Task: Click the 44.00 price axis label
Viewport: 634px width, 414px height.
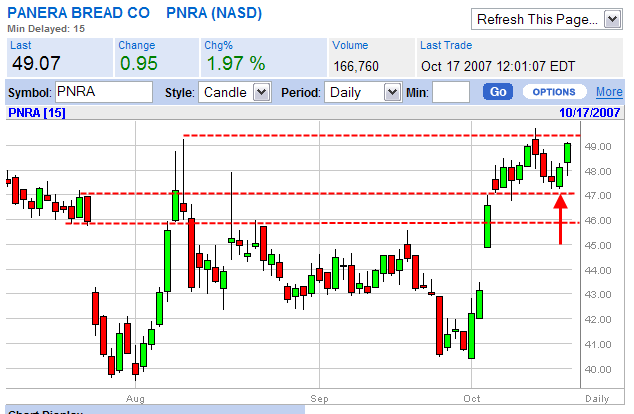Action: pyautogui.click(x=598, y=270)
